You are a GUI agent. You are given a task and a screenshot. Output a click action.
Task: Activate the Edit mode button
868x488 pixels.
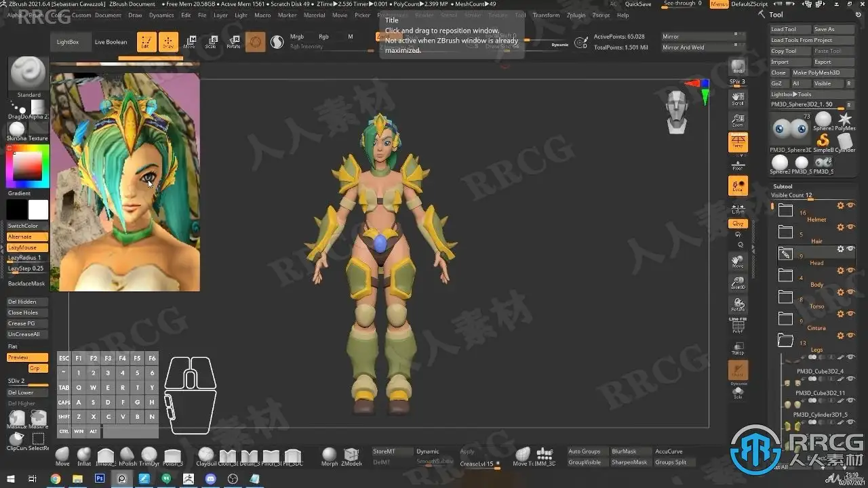[146, 42]
